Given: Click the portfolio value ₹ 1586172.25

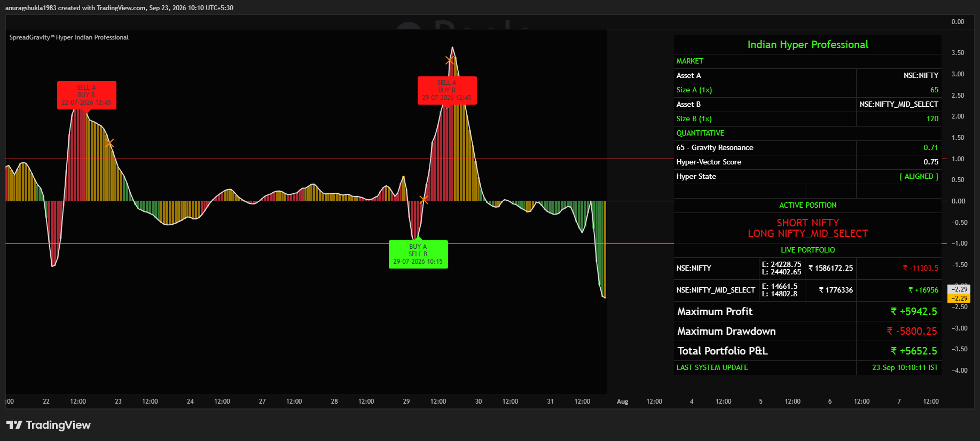Looking at the screenshot, I should point(830,268).
